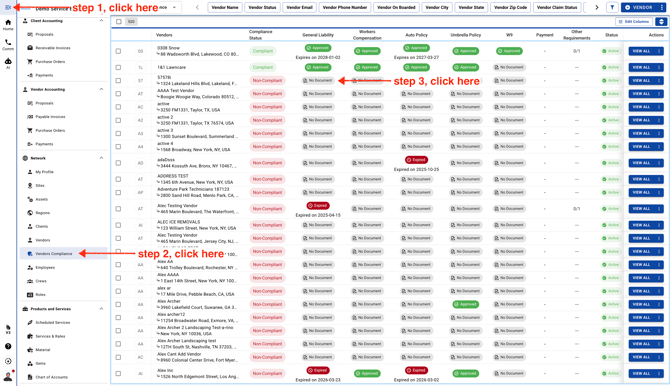This screenshot has width=670, height=386.
Task: Collapse the Network section
Action: [x=101, y=158]
